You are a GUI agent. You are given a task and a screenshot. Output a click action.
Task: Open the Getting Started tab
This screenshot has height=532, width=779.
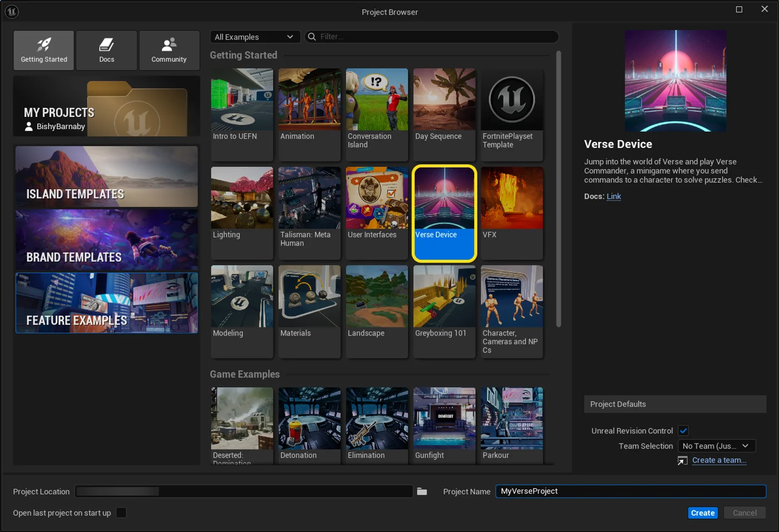click(44, 50)
